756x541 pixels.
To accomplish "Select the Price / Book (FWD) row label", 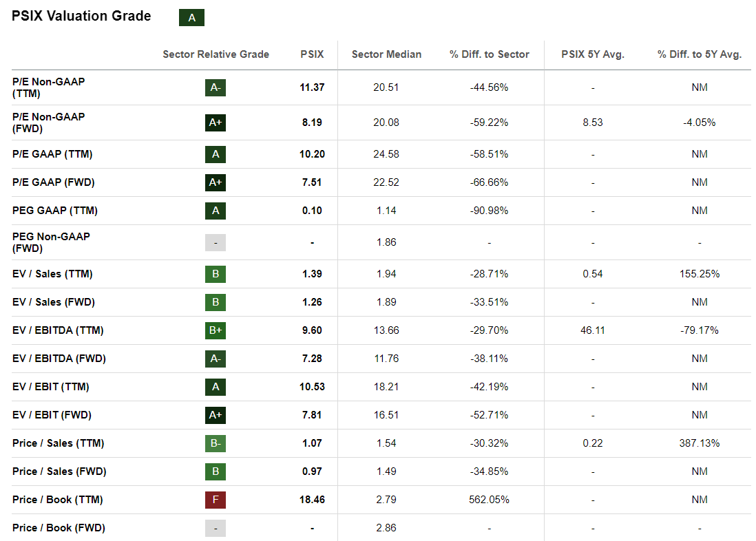I will [59, 528].
